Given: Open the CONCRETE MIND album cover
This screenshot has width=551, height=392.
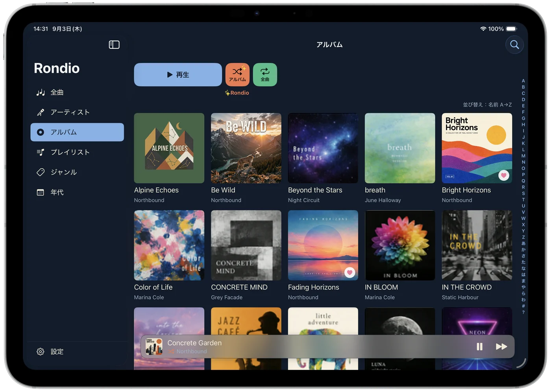Looking at the screenshot, I should (246, 245).
